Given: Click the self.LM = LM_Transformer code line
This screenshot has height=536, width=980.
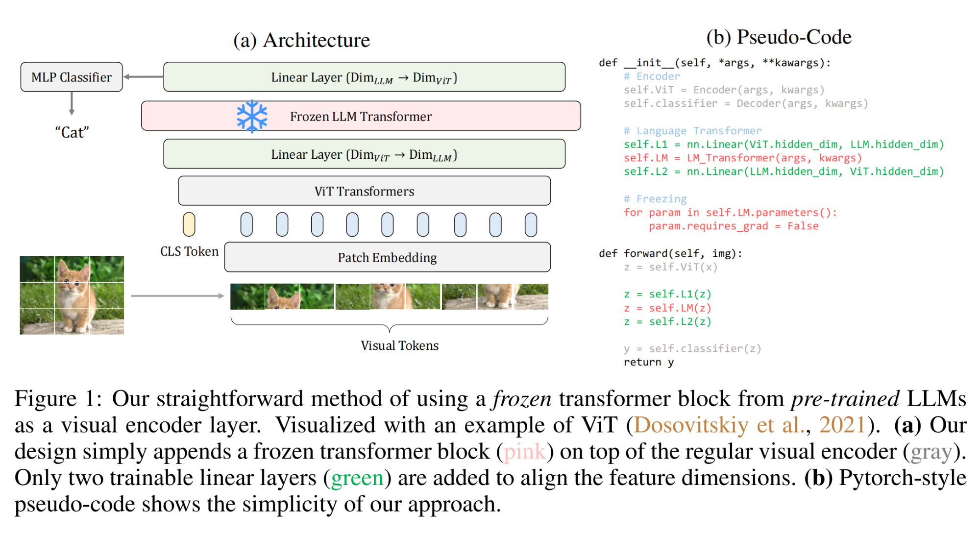Looking at the screenshot, I should pyautogui.click(x=742, y=158).
